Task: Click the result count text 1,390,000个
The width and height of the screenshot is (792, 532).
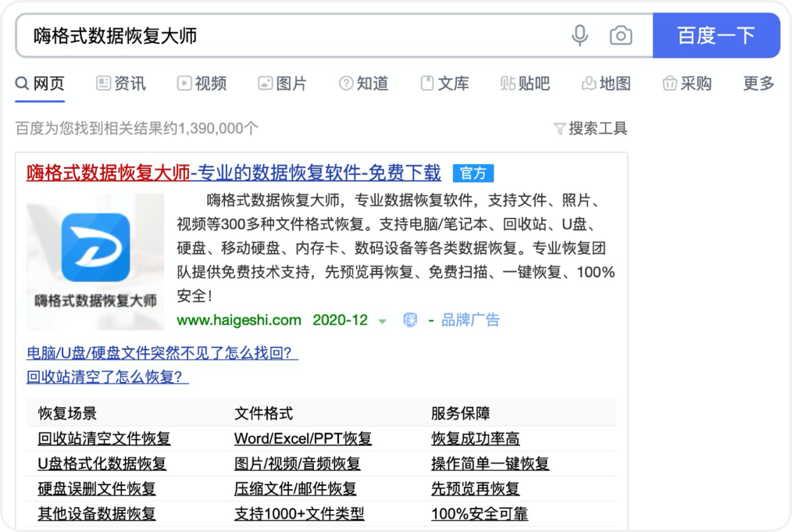Action: click(x=218, y=128)
